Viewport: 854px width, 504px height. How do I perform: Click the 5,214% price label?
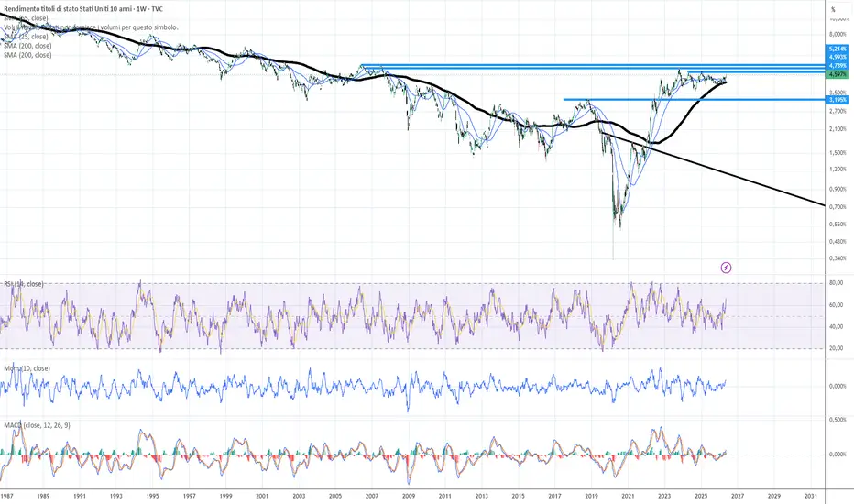[838, 49]
